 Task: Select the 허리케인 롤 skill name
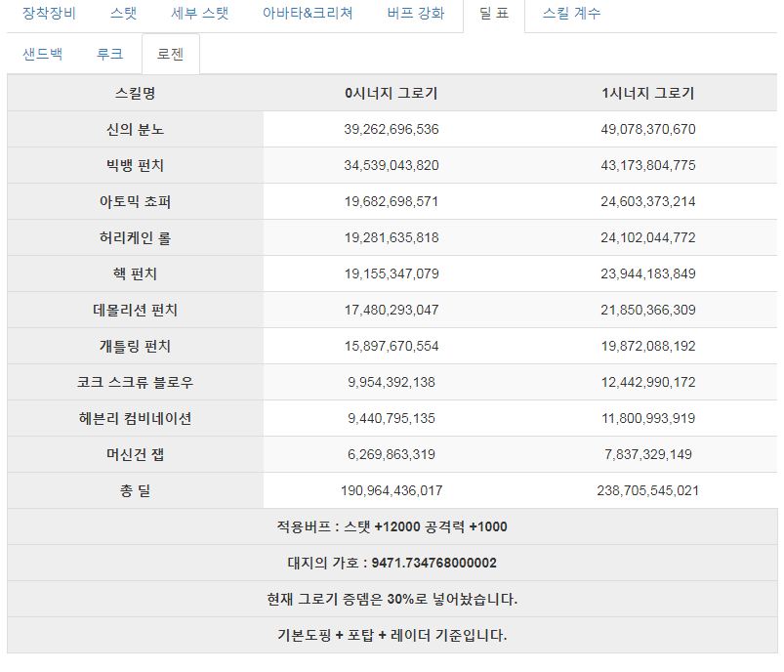pos(135,237)
